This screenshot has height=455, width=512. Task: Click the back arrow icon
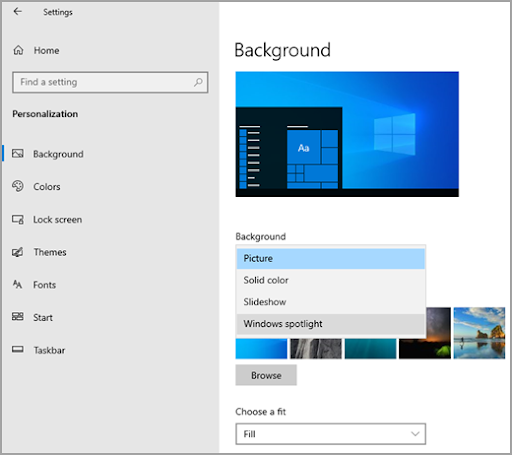tap(17, 12)
